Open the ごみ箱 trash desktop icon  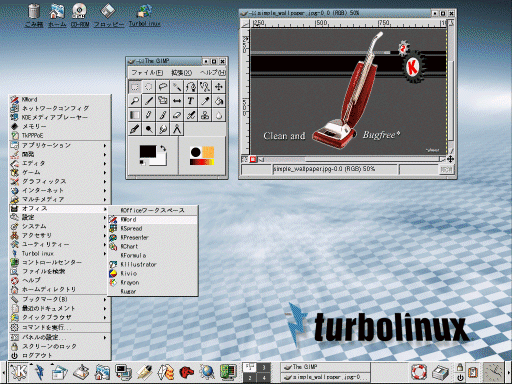(34, 15)
